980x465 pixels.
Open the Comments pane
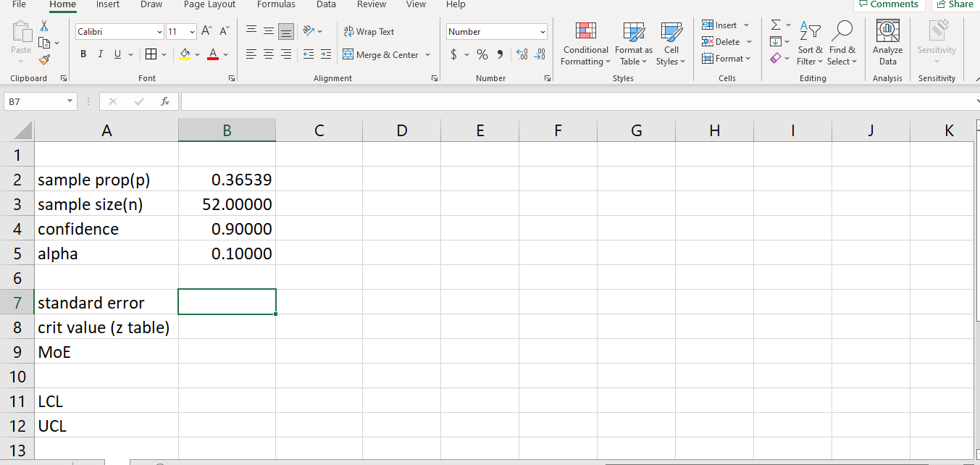889,5
